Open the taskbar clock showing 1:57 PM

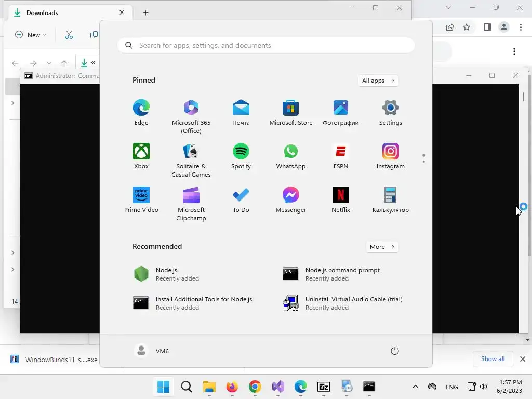pos(509,387)
